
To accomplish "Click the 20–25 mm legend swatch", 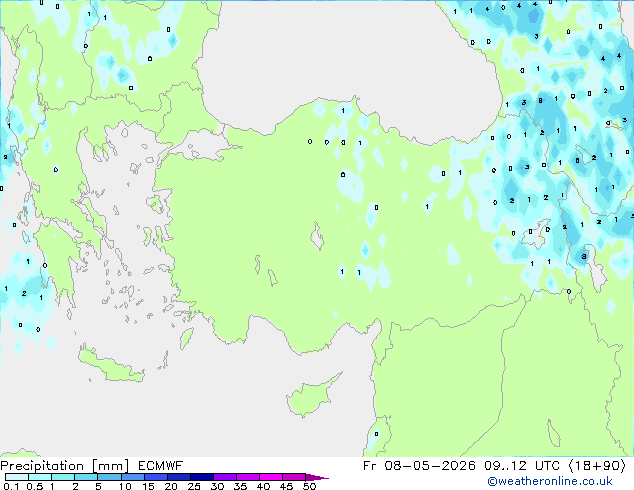I will (x=178, y=477).
